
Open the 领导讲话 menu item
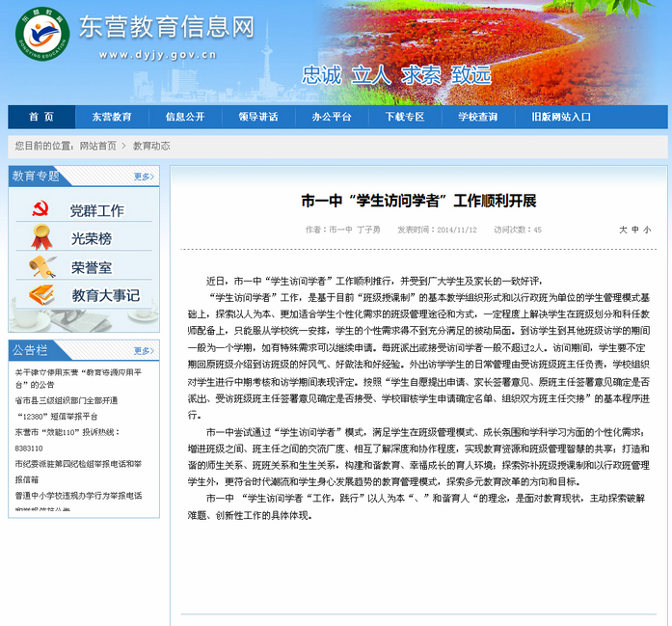coord(258,117)
